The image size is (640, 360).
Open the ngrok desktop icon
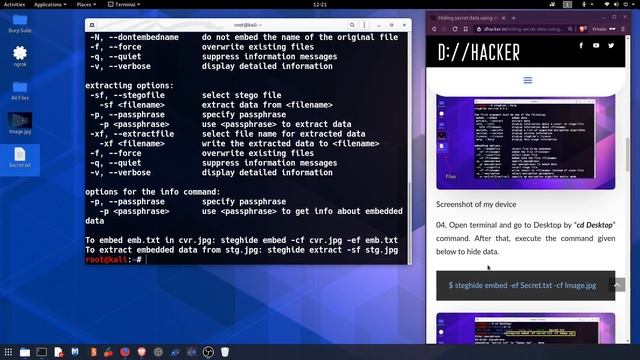pyautogui.click(x=20, y=56)
